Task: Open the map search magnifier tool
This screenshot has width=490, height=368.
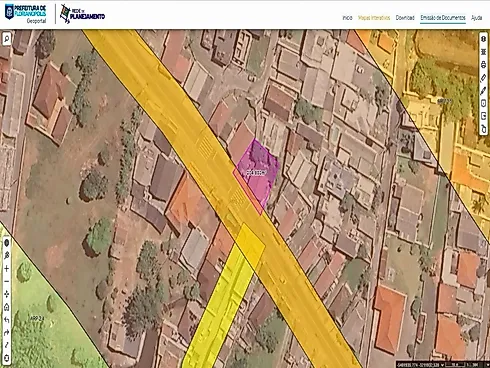Action: point(6,39)
